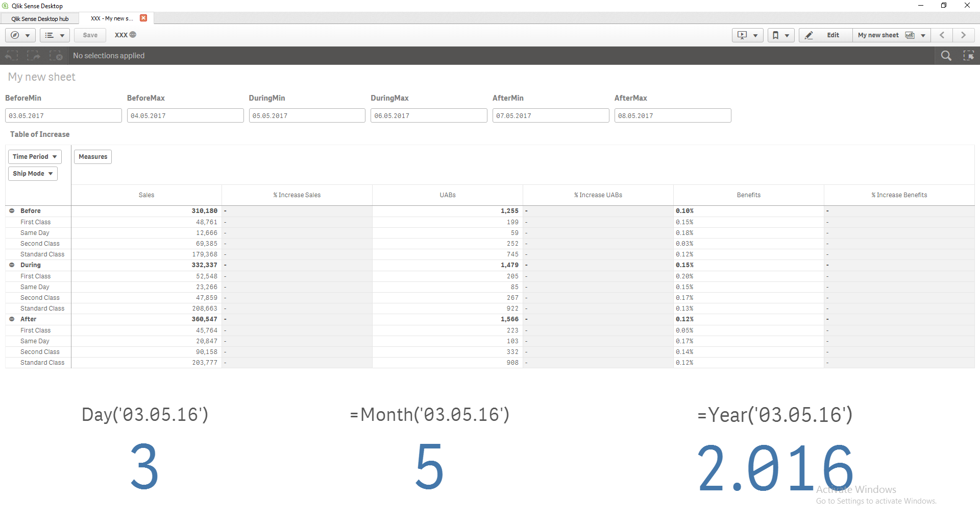Image resolution: width=980 pixels, height=521 pixels.
Task: Collapse the After row group
Action: point(12,319)
